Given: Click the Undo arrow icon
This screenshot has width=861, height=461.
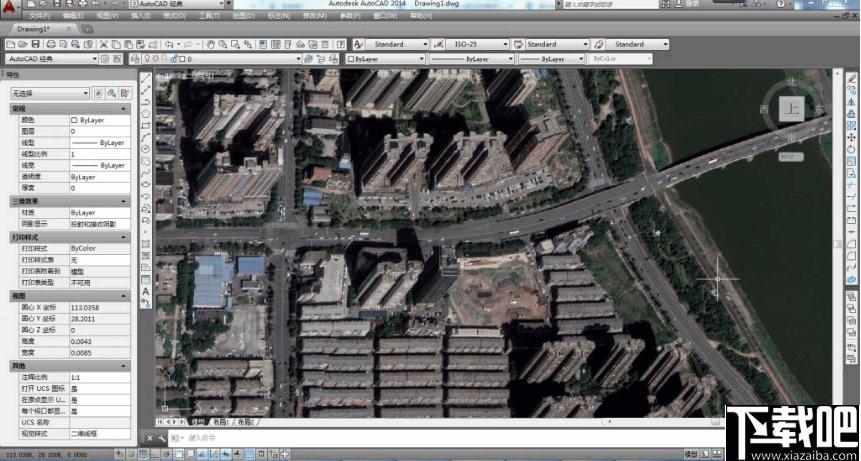Looking at the screenshot, I should point(169,44).
